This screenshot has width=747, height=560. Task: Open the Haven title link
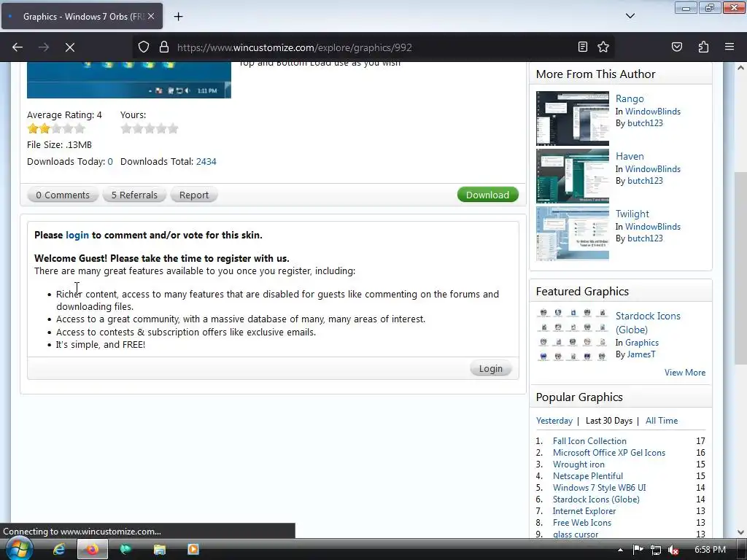630,156
